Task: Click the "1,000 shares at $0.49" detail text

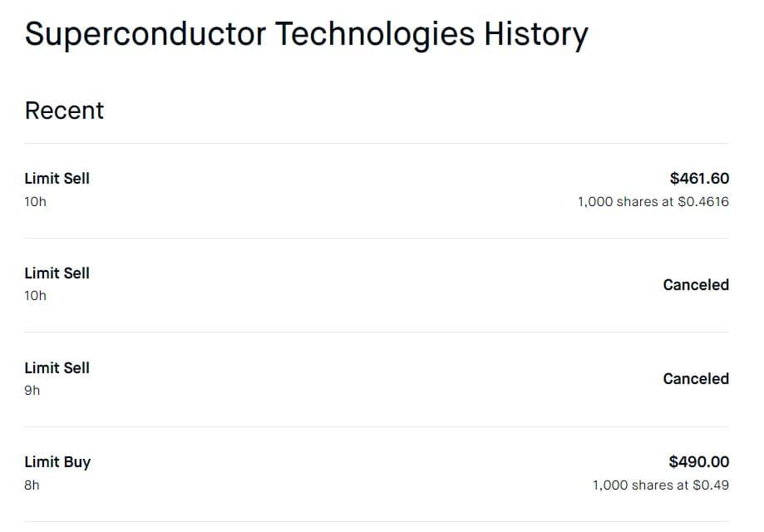Action: click(660, 485)
